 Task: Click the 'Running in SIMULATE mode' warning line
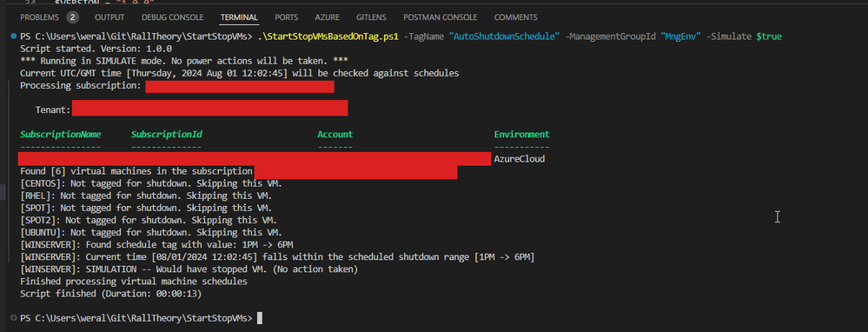point(184,61)
